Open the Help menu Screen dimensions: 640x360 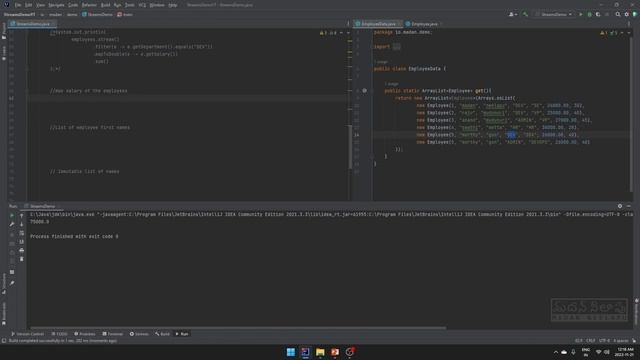click(x=173, y=5)
